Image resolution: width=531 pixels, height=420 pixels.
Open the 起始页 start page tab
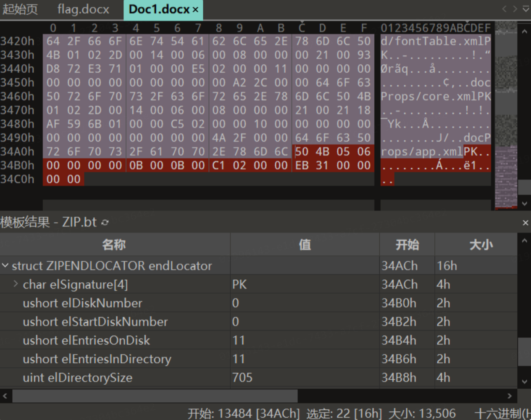(20, 9)
